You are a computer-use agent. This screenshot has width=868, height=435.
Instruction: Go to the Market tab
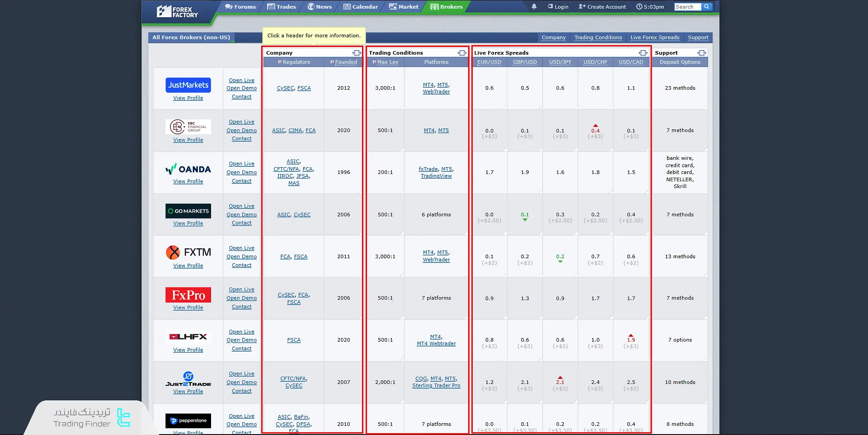click(403, 7)
